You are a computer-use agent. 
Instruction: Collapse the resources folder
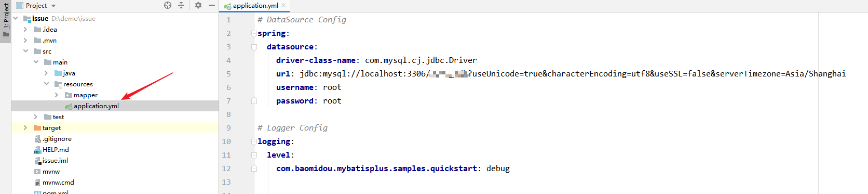(46, 84)
